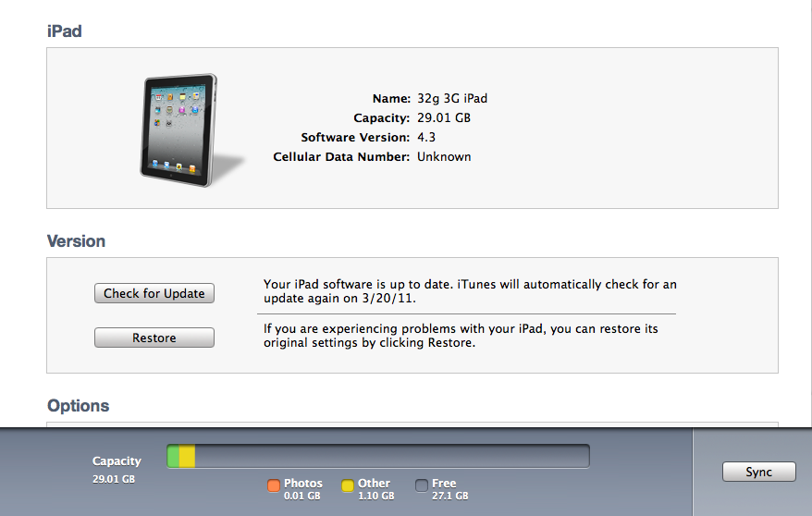Click the 'Options' section heading
The image size is (812, 516).
79,406
